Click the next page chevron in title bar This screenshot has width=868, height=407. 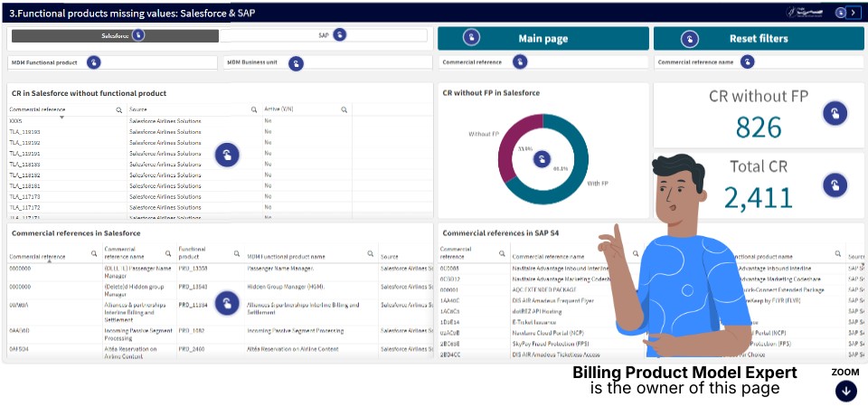[853, 12]
